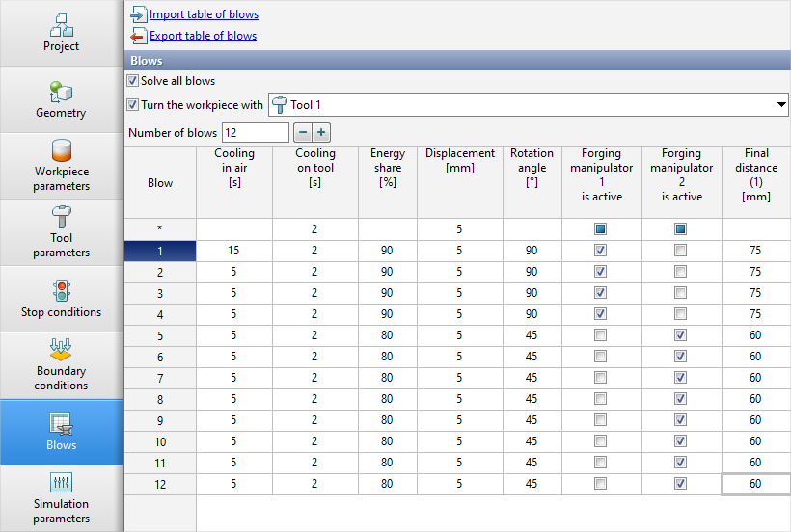Uncheck Solve all blows checkbox
This screenshot has width=791, height=532.
tap(133, 81)
